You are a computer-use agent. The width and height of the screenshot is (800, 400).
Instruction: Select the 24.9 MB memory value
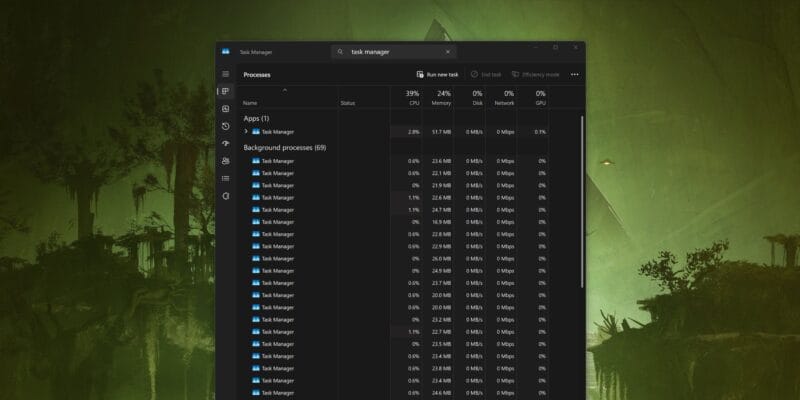[x=441, y=271]
